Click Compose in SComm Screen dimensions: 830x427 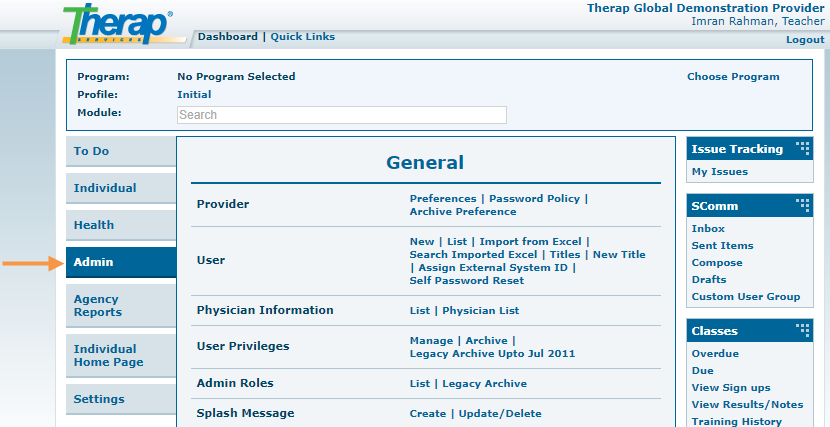click(x=717, y=263)
